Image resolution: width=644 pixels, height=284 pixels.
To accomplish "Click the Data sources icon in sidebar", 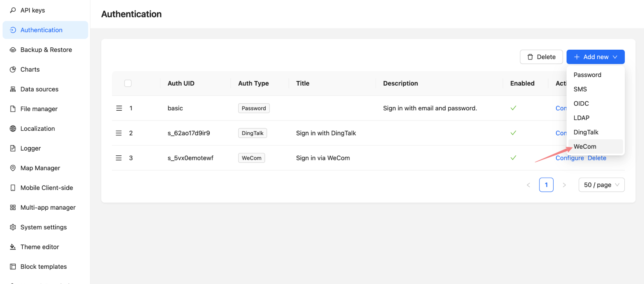I will [x=13, y=89].
